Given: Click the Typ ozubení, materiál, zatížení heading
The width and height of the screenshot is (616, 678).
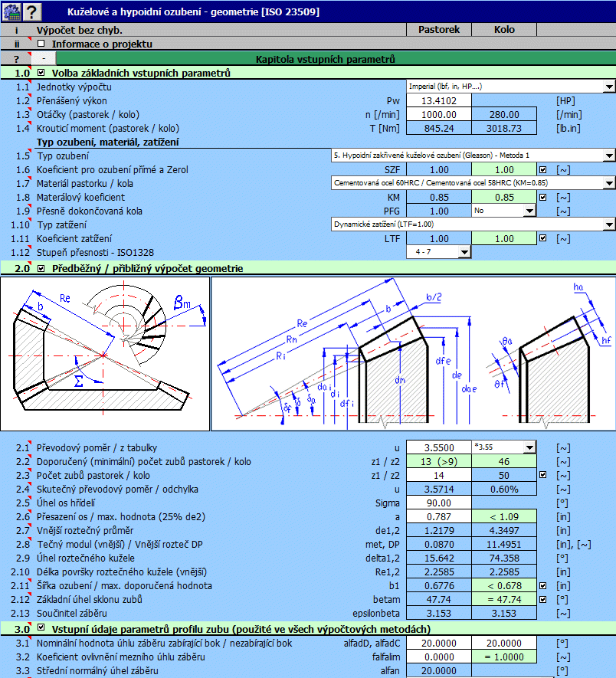Looking at the screenshot, I should 108,142.
